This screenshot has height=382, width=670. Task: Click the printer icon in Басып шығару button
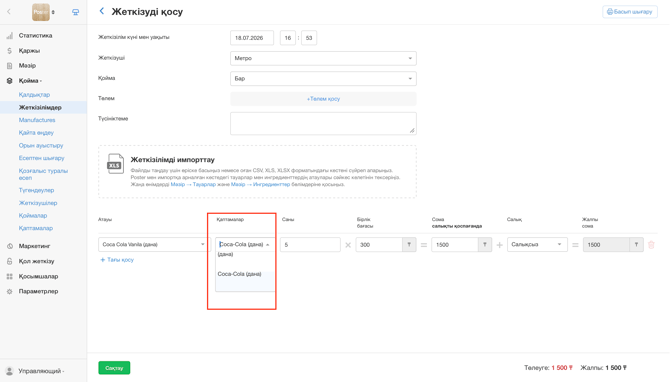[x=610, y=12]
